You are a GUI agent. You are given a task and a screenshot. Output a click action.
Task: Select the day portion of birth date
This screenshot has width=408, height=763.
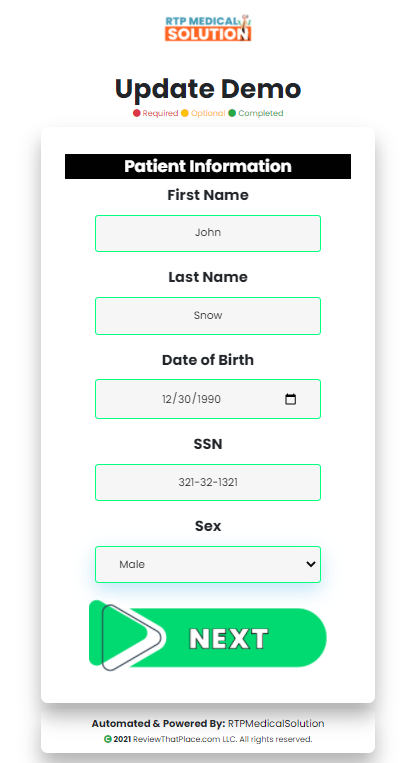[x=185, y=399]
